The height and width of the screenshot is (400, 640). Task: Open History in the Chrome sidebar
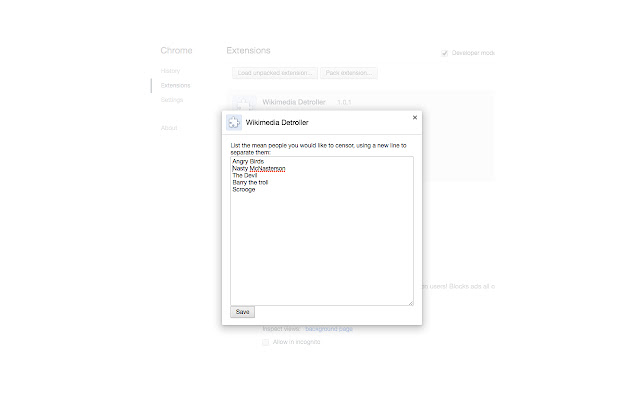[170, 71]
